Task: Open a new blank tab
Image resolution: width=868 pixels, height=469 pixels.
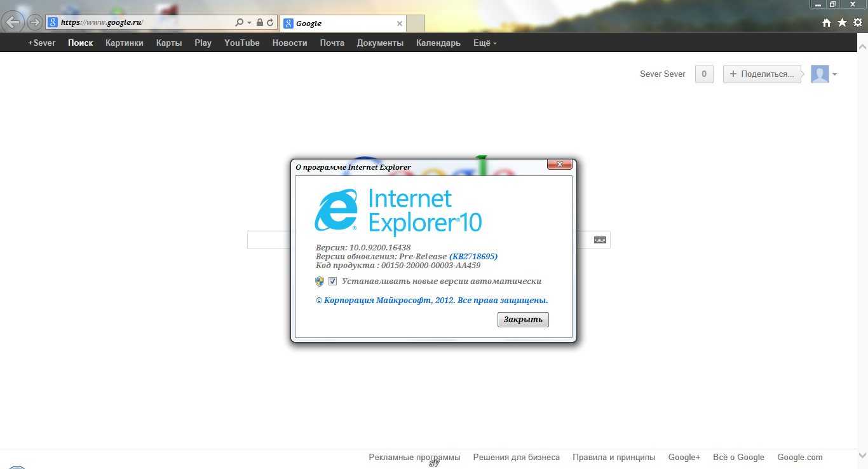Action: [416, 23]
